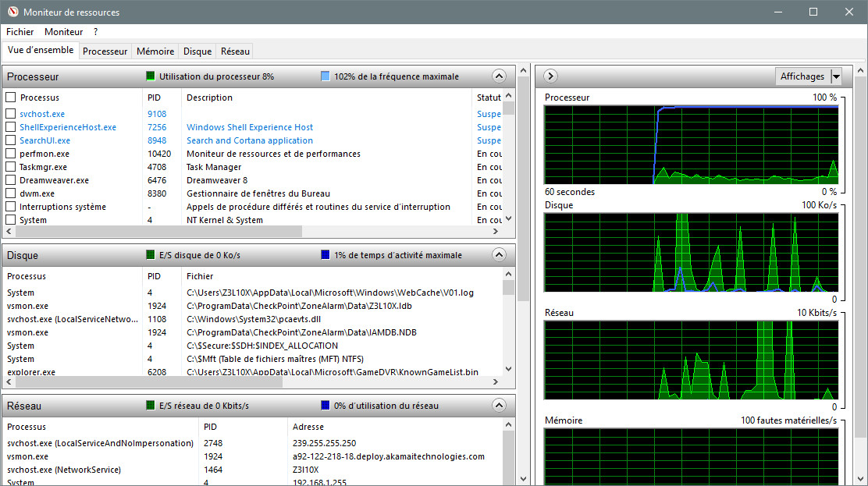The width and height of the screenshot is (868, 486).
Task: Open the ? help menu
Action: click(95, 32)
